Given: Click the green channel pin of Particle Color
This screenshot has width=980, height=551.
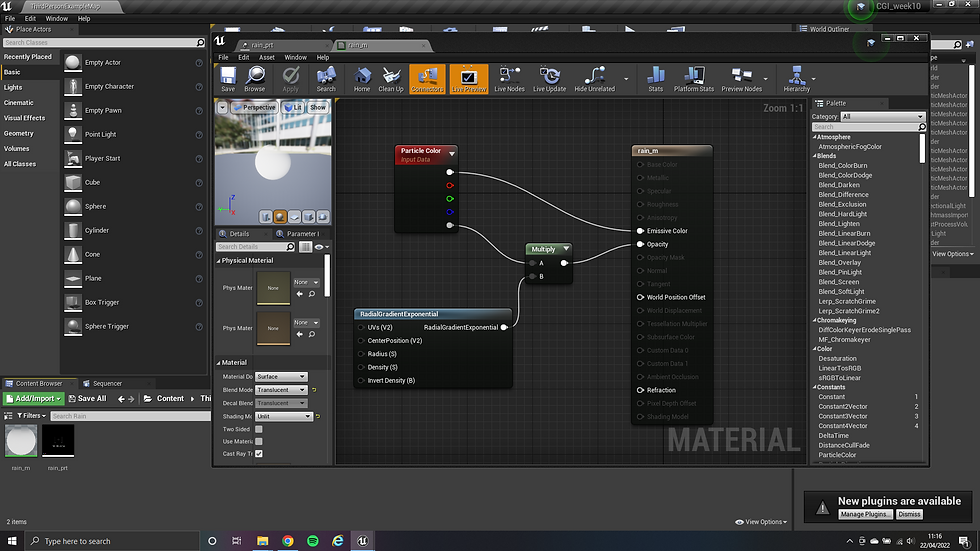Looking at the screenshot, I should pos(450,199).
